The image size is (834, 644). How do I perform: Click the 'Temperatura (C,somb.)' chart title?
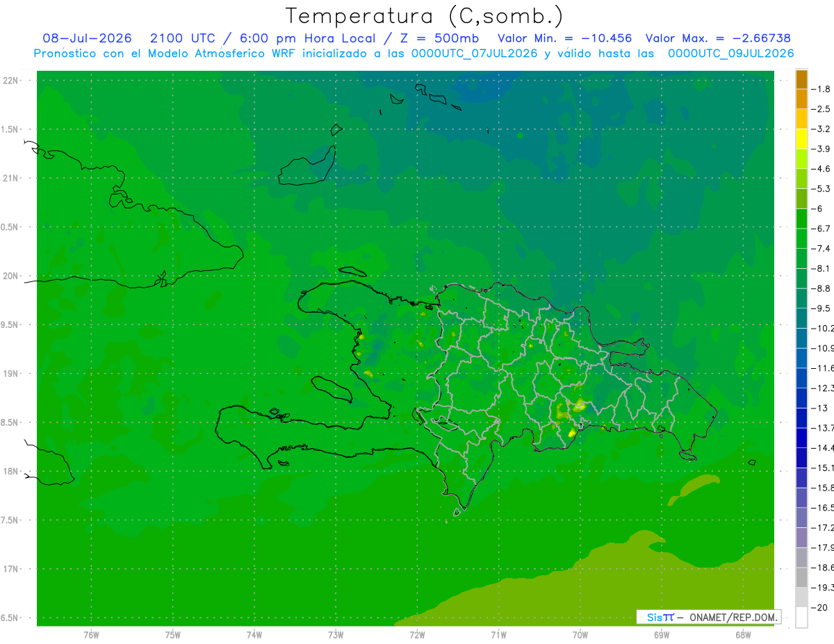point(424,16)
